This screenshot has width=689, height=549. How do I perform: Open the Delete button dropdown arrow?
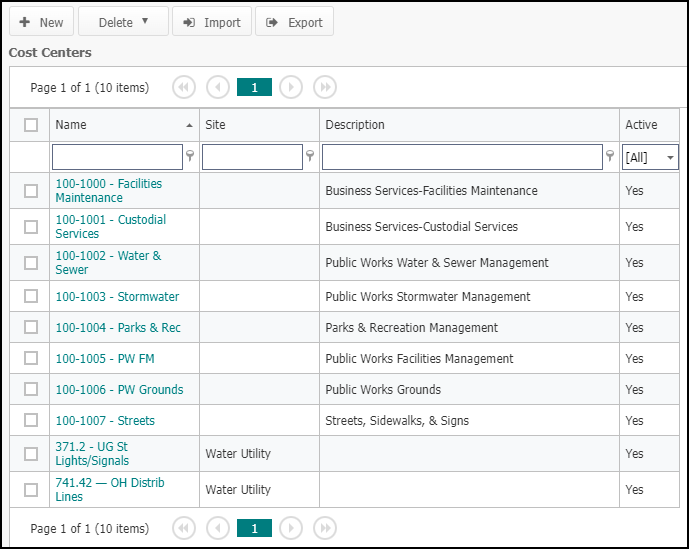145,22
